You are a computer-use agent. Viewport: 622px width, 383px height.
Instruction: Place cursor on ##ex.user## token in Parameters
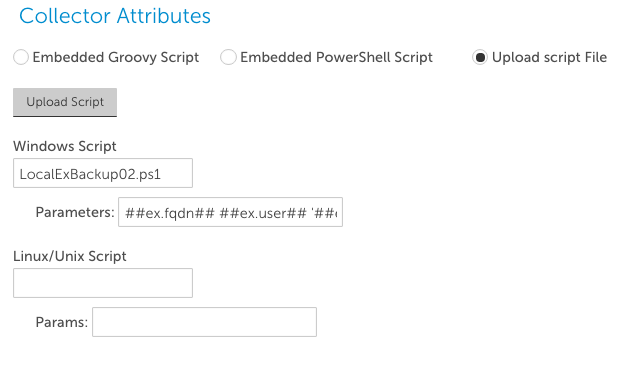[x=263, y=213]
